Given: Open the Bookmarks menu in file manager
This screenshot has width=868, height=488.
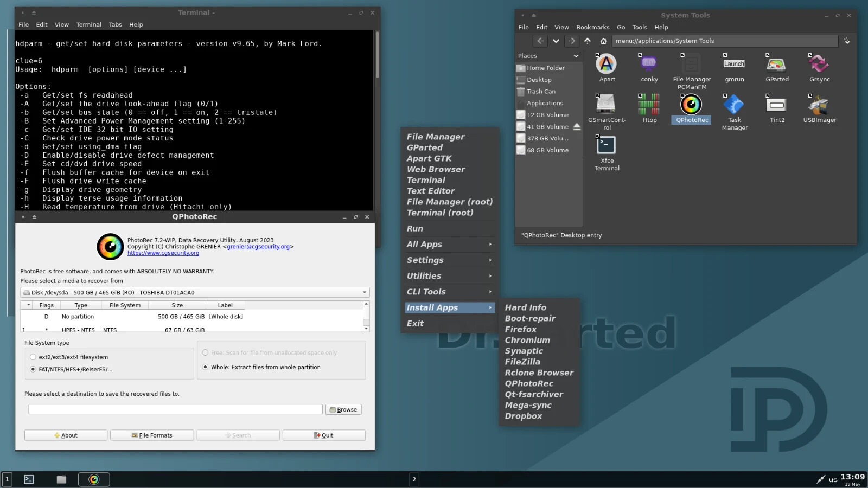Looking at the screenshot, I should pyautogui.click(x=592, y=27).
